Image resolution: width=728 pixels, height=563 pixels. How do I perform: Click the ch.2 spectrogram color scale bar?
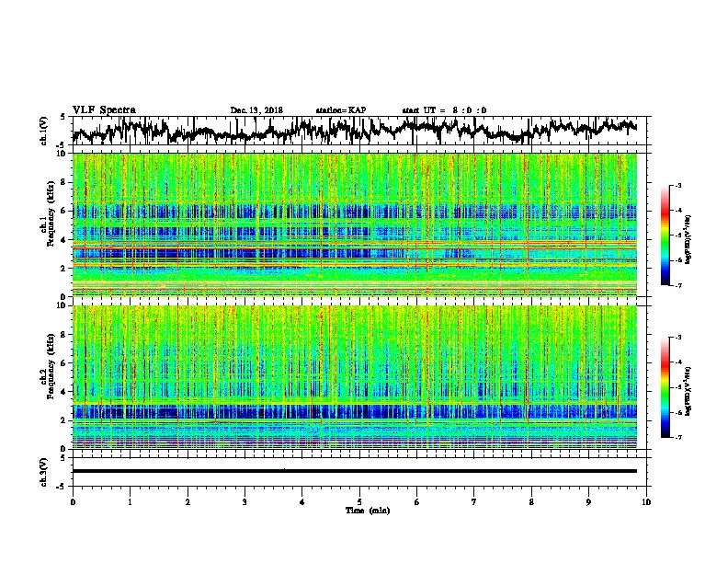[x=665, y=387]
